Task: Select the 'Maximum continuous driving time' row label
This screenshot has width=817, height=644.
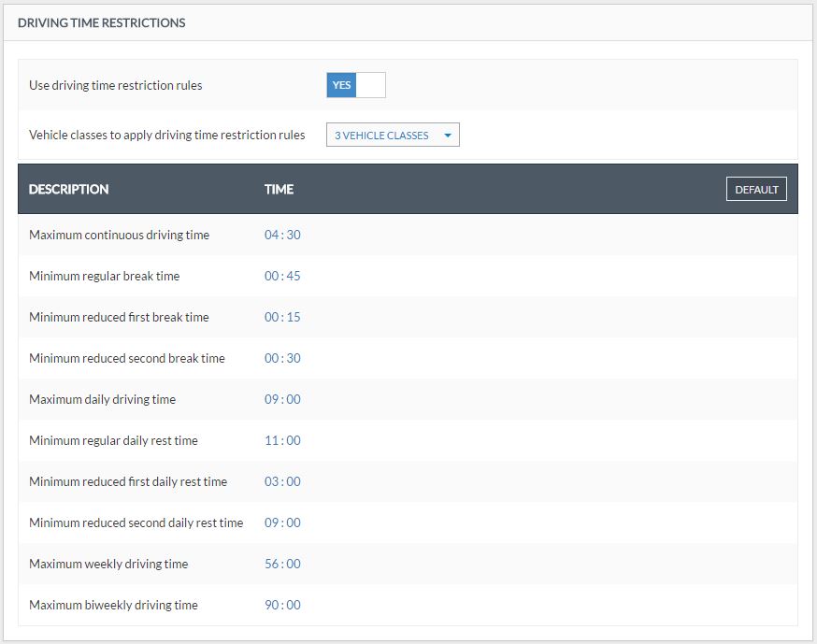Action: [119, 236]
